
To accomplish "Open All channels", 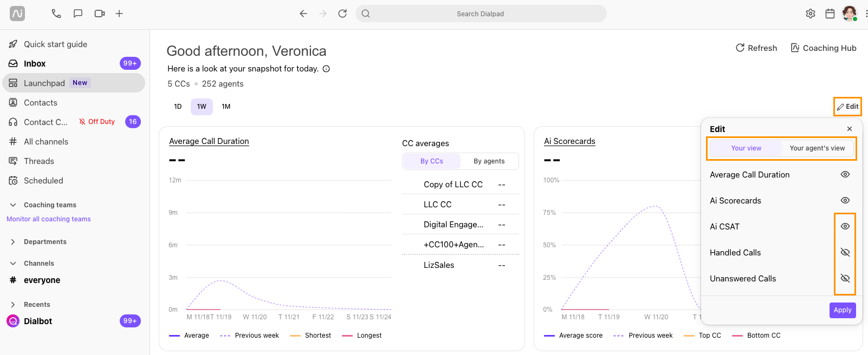I will (x=74, y=142).
